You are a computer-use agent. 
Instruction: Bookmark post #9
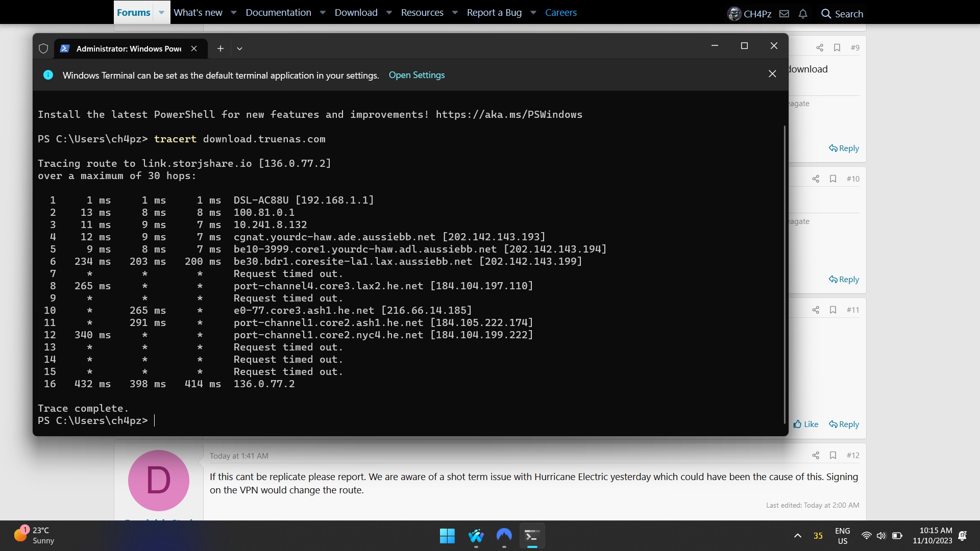(x=837, y=47)
